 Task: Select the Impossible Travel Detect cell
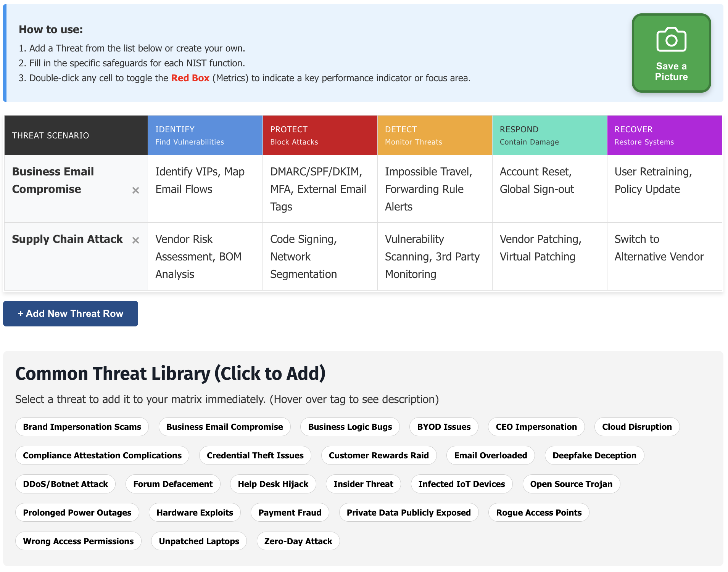point(435,189)
